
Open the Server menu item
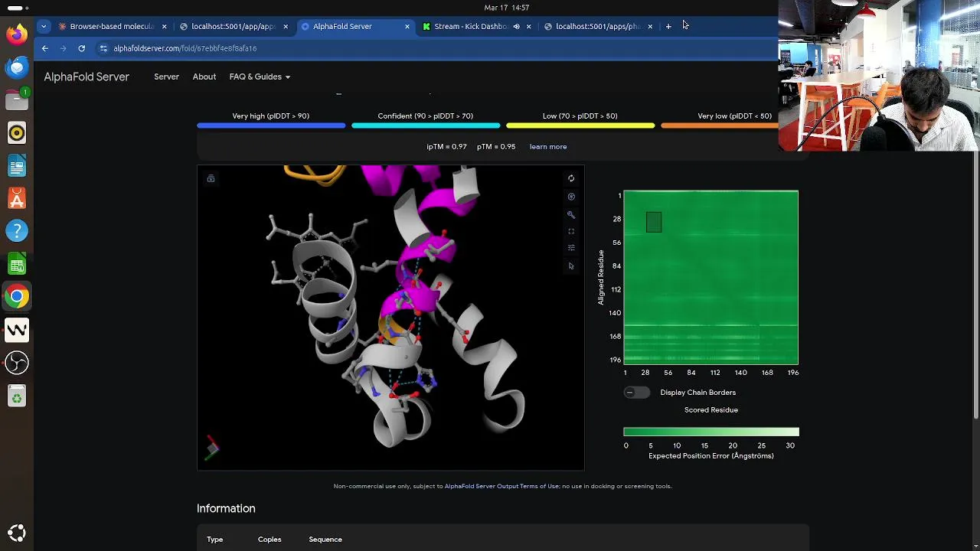tap(166, 77)
